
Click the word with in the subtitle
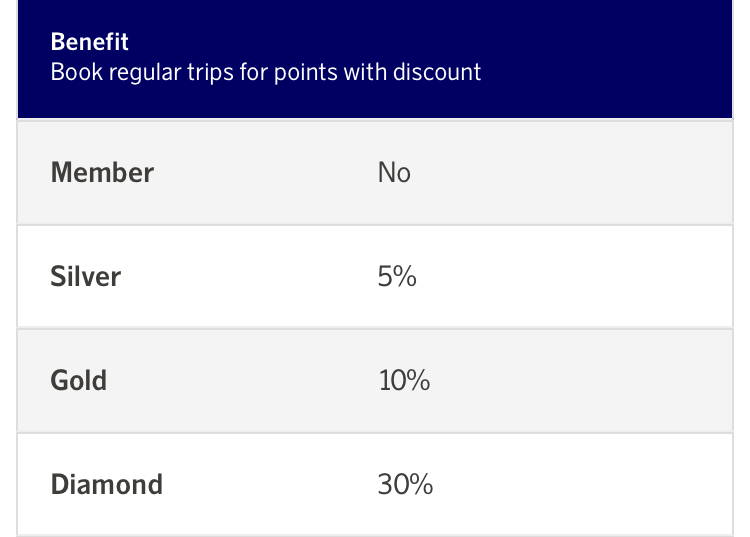tap(365, 73)
